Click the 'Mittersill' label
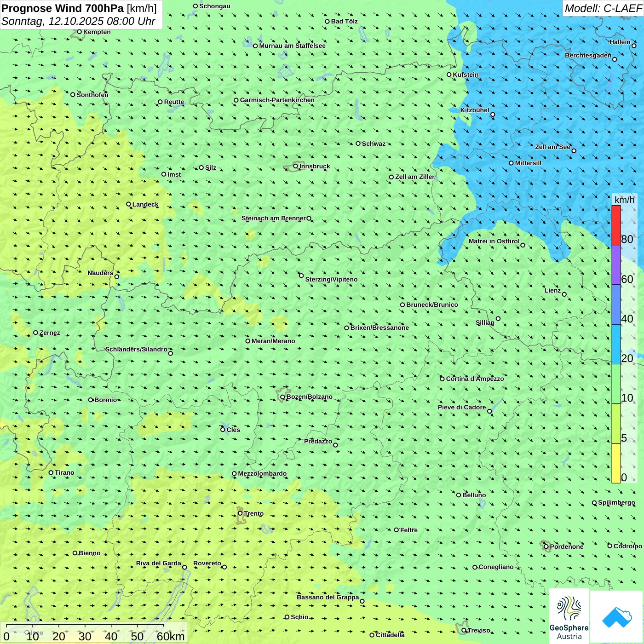 tap(528, 163)
